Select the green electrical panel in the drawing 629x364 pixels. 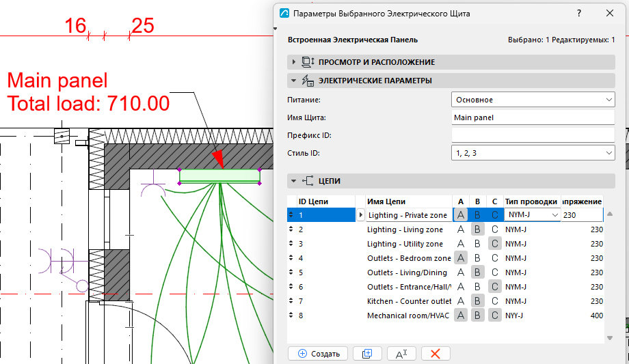[x=219, y=176]
